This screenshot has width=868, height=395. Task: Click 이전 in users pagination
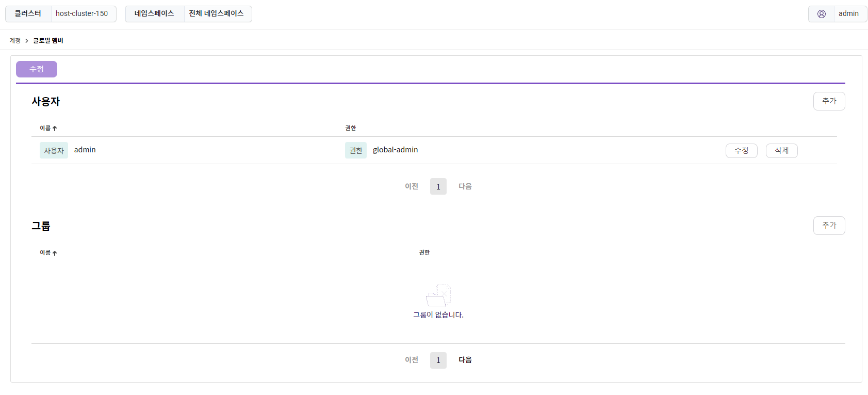412,186
